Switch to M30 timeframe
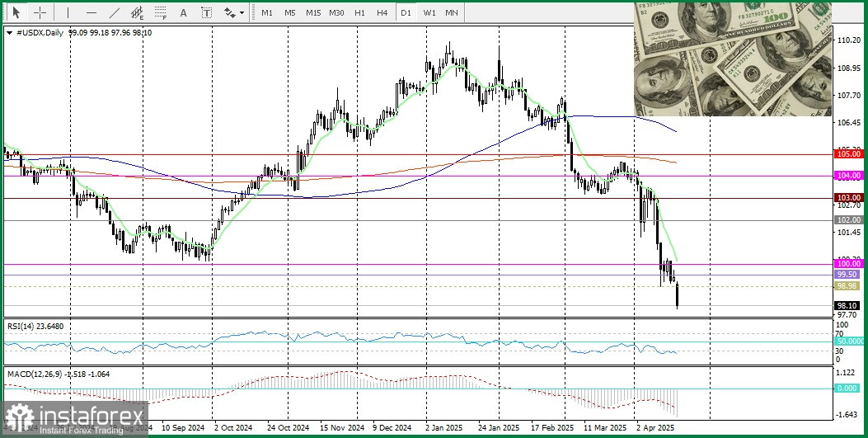 coord(336,12)
